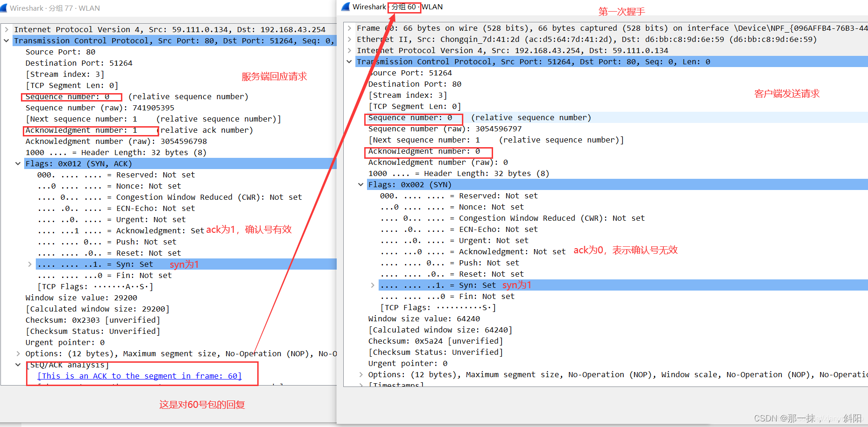Expand the Frame 60 row
The height and width of the screenshot is (427, 868).
[349, 28]
